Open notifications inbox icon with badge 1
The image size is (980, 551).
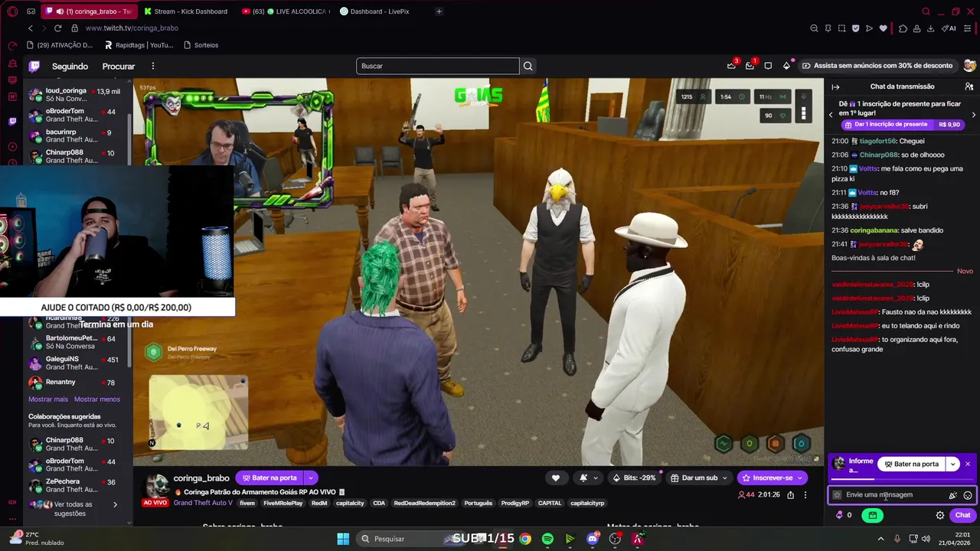(x=750, y=66)
